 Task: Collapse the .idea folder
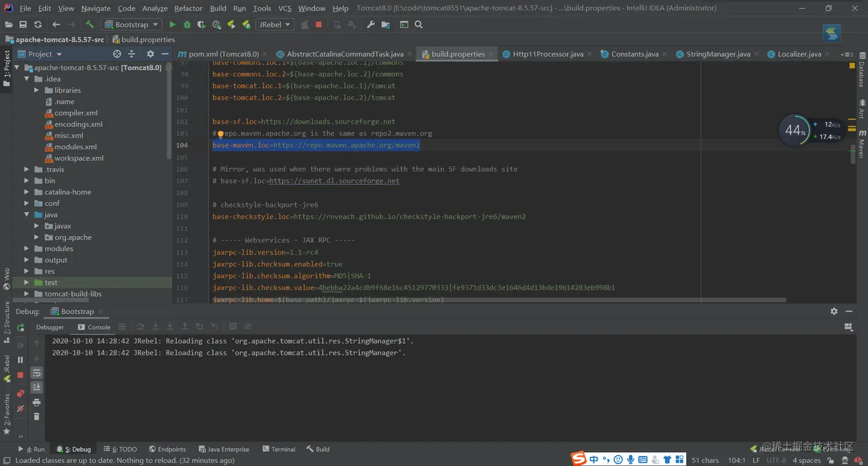click(x=27, y=79)
